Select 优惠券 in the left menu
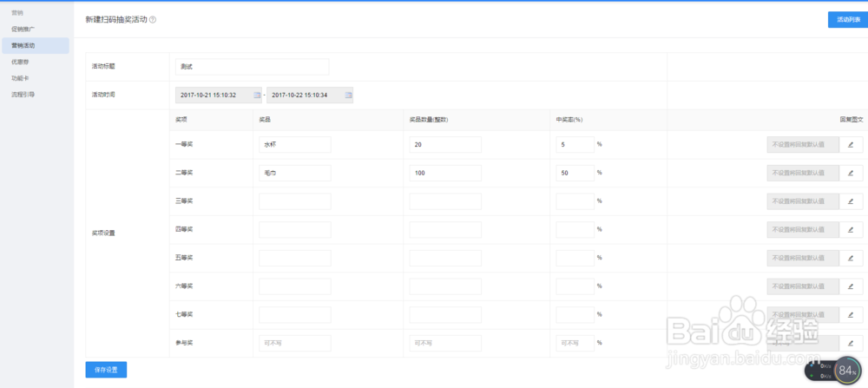Viewport: 868px width, 388px height. click(x=22, y=62)
